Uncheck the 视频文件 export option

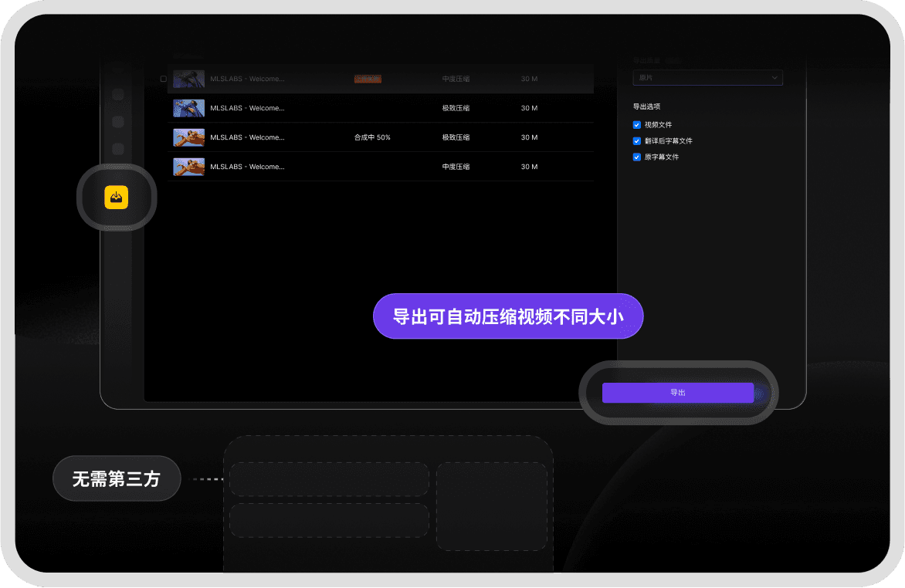point(636,125)
